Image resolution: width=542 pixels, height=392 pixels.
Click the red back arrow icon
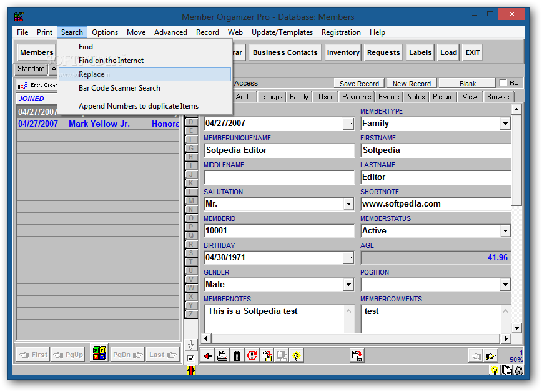[207, 355]
